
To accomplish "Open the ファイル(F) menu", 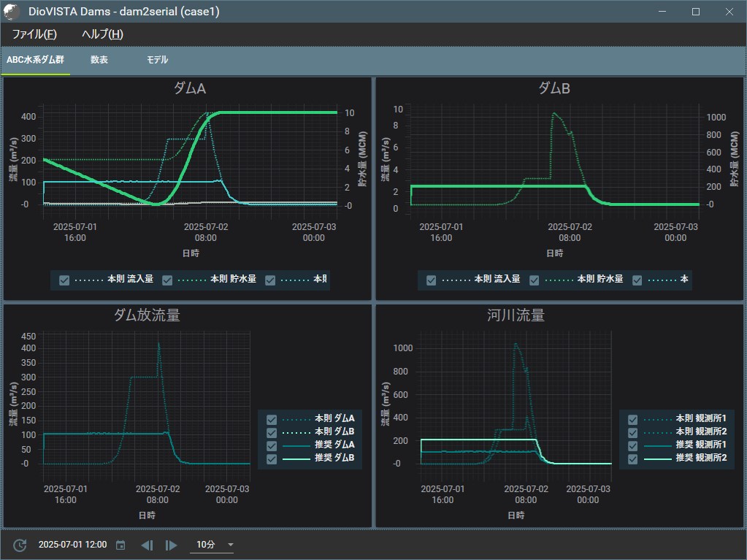I will [x=34, y=34].
